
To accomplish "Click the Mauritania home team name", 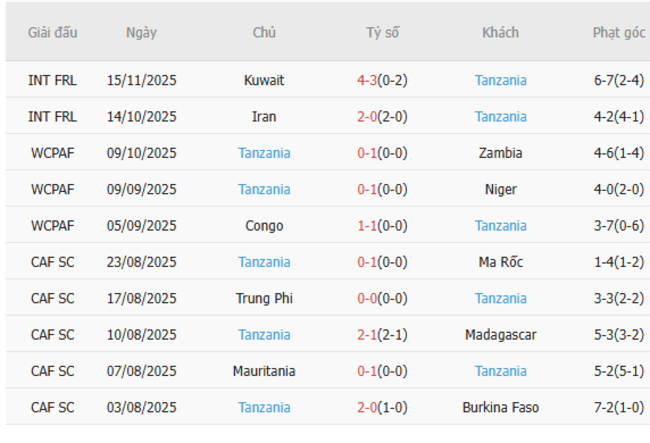I will [x=264, y=371].
